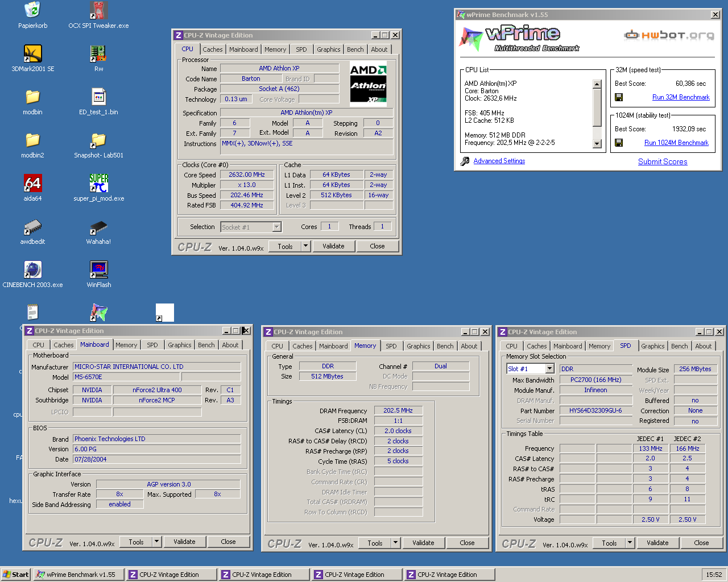Viewport: 728px width, 582px height.
Task: Open OCX SPI Tweaker.exe desktop icon
Action: click(x=98, y=10)
